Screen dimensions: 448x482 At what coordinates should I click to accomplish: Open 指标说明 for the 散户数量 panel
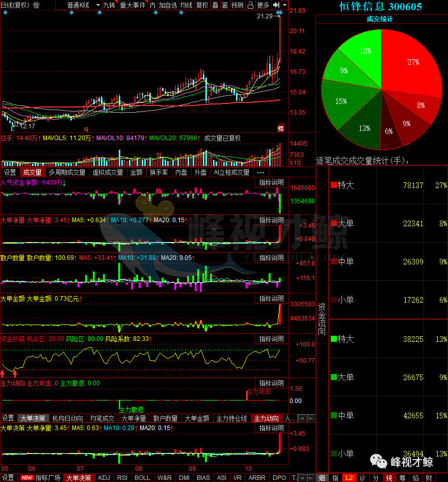[x=272, y=258]
